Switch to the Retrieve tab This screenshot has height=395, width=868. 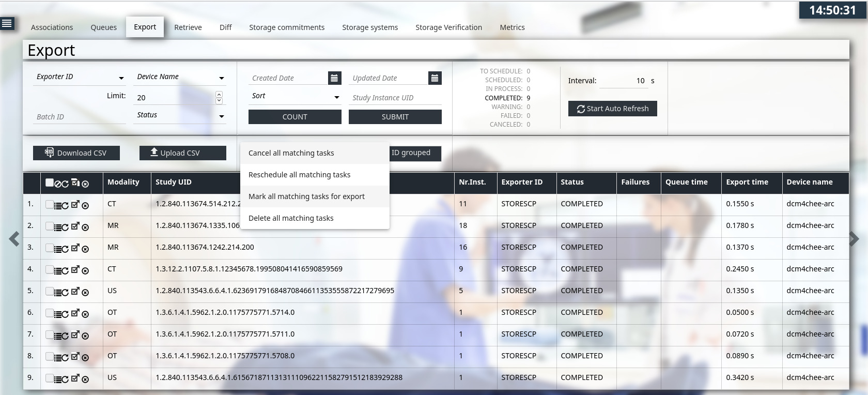click(188, 27)
